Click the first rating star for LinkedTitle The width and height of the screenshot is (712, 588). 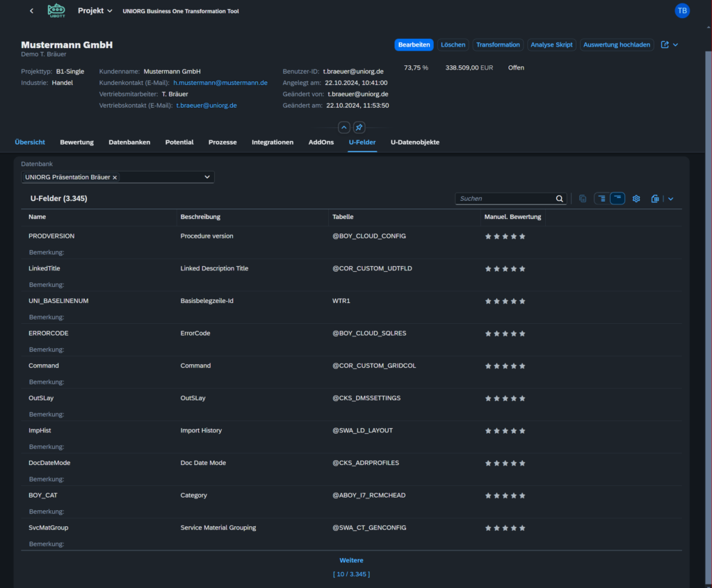coord(488,269)
